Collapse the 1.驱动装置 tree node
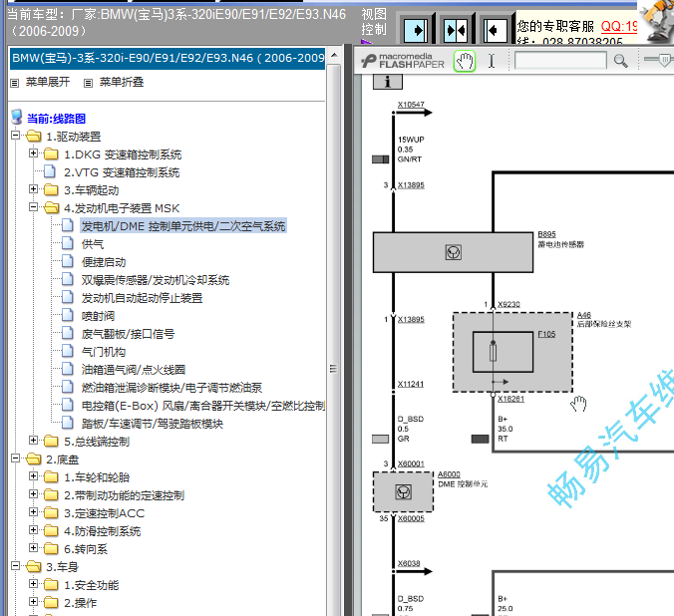The image size is (674, 616). pos(16,136)
